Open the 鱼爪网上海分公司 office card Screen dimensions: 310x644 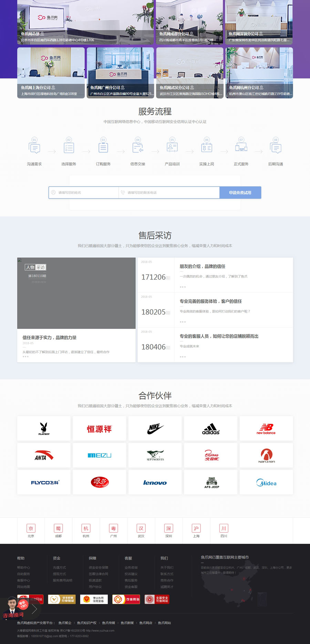(x=51, y=73)
